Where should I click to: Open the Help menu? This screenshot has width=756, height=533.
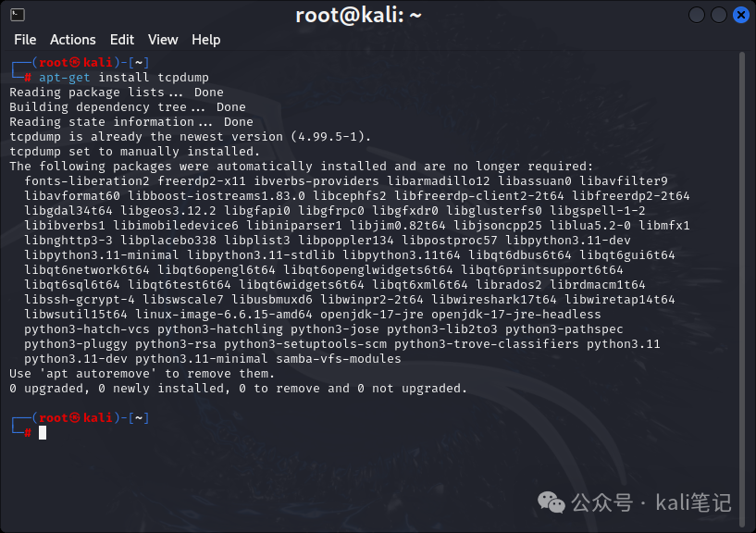[205, 40]
